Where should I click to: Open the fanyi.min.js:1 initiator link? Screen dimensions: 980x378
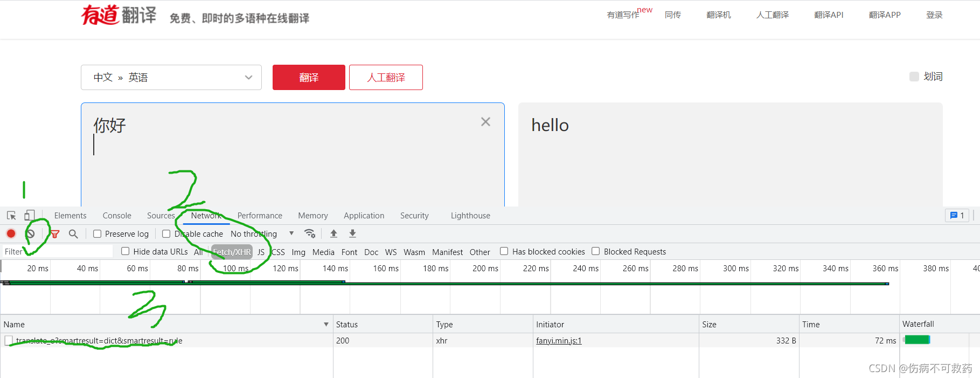click(x=559, y=340)
